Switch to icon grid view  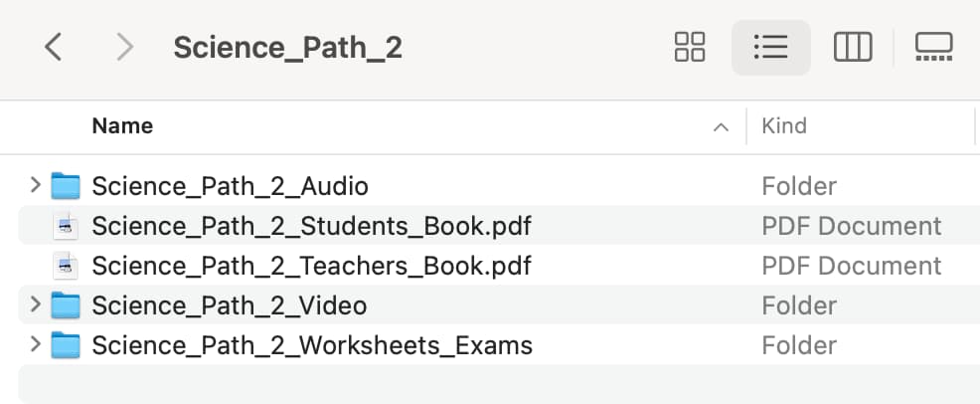click(690, 48)
